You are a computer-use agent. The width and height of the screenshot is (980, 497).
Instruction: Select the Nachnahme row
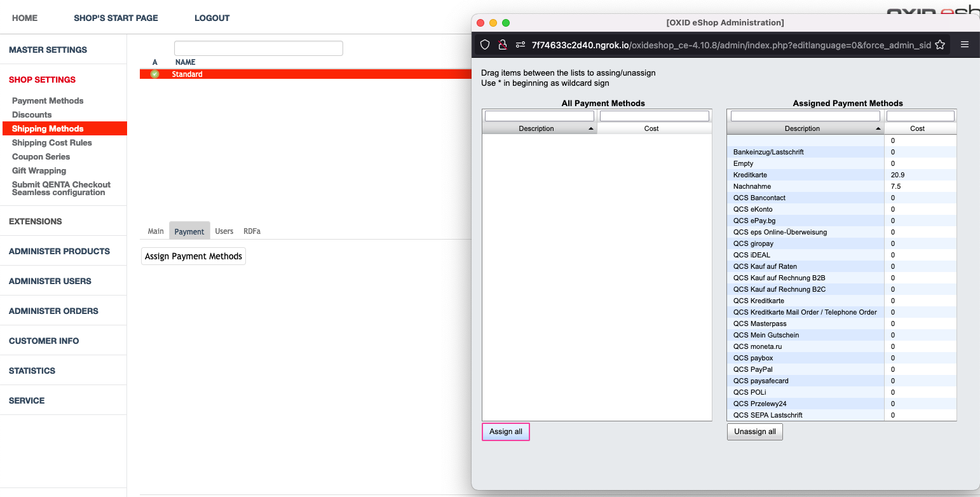point(841,186)
